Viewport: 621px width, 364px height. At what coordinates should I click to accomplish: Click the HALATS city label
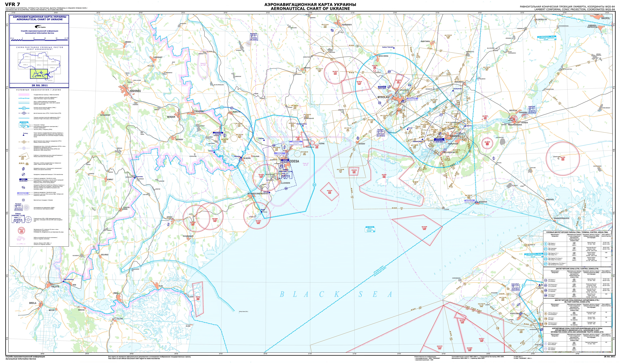coord(55,287)
